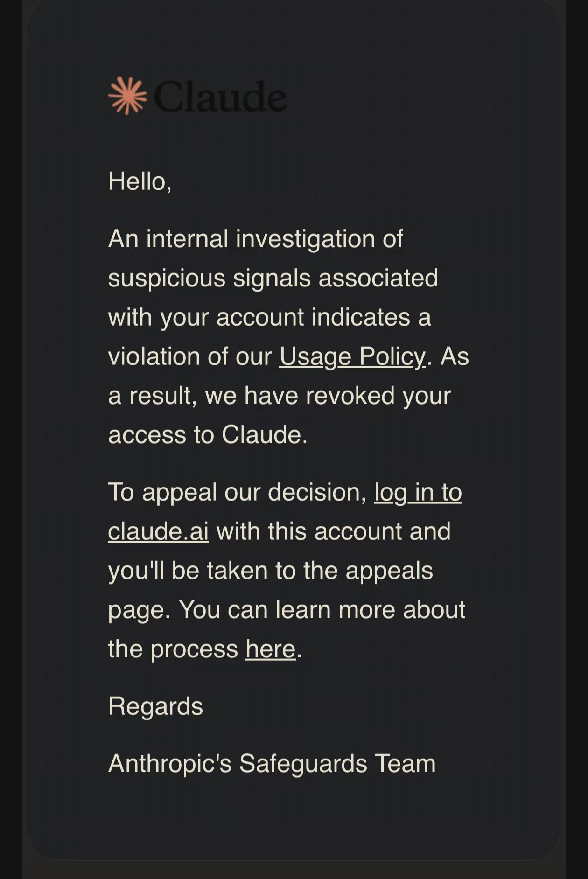Click the 'violation of our' text
This screenshot has width=588, height=879.
coord(190,357)
